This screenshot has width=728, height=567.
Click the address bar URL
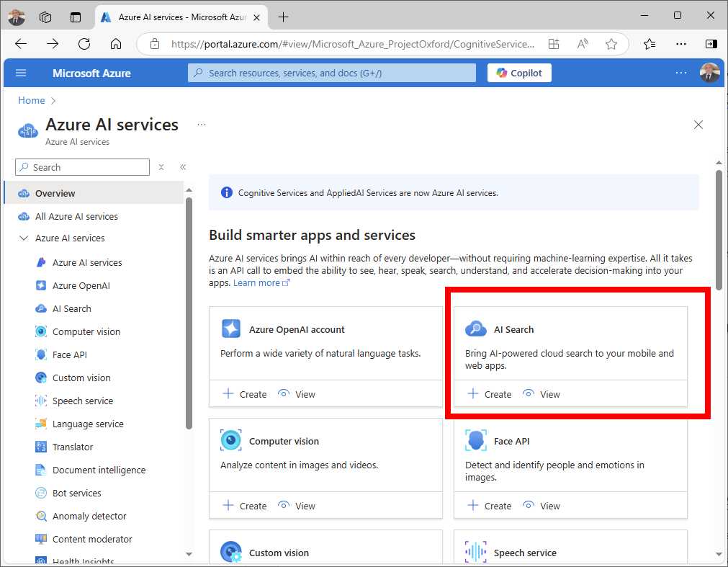pos(353,44)
